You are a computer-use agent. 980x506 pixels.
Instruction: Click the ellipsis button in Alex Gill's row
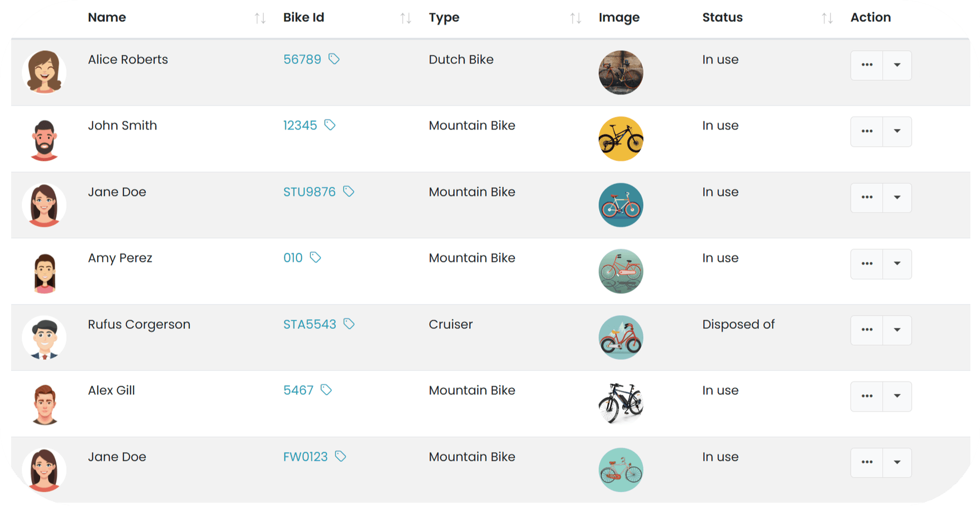coord(867,396)
